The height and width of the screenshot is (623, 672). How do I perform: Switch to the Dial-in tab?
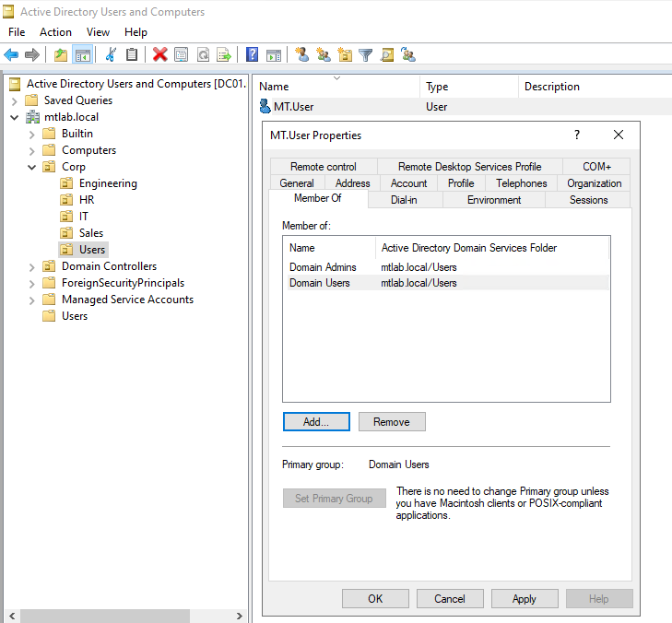pos(404,200)
